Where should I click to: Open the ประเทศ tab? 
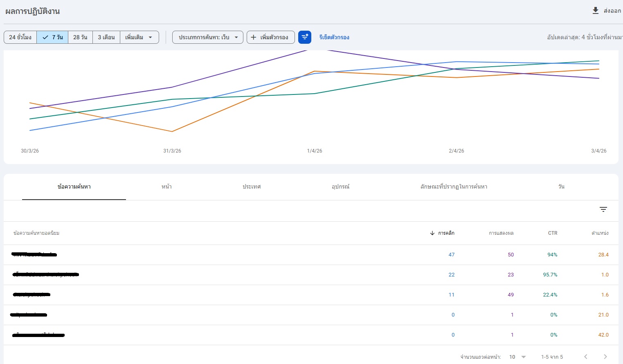(x=252, y=186)
